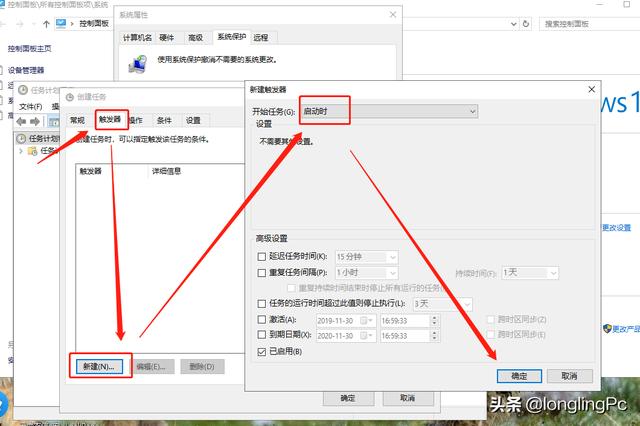The image size is (640, 426).
Task: Uncheck the 已启用(B) checkbox
Action: (262, 351)
